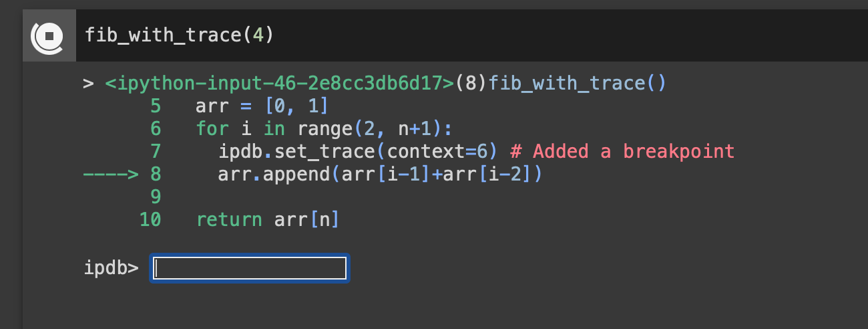Click the ipdb> prompt label
The image size is (868, 329).
(x=112, y=269)
